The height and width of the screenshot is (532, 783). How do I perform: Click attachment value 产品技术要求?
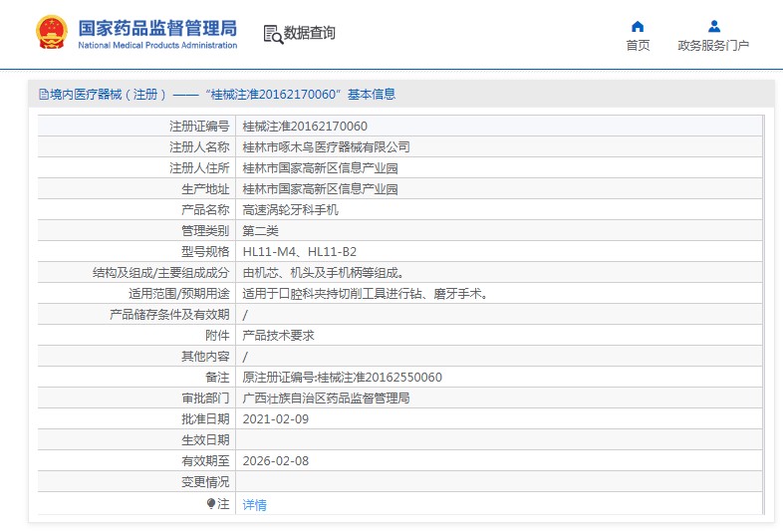point(279,336)
